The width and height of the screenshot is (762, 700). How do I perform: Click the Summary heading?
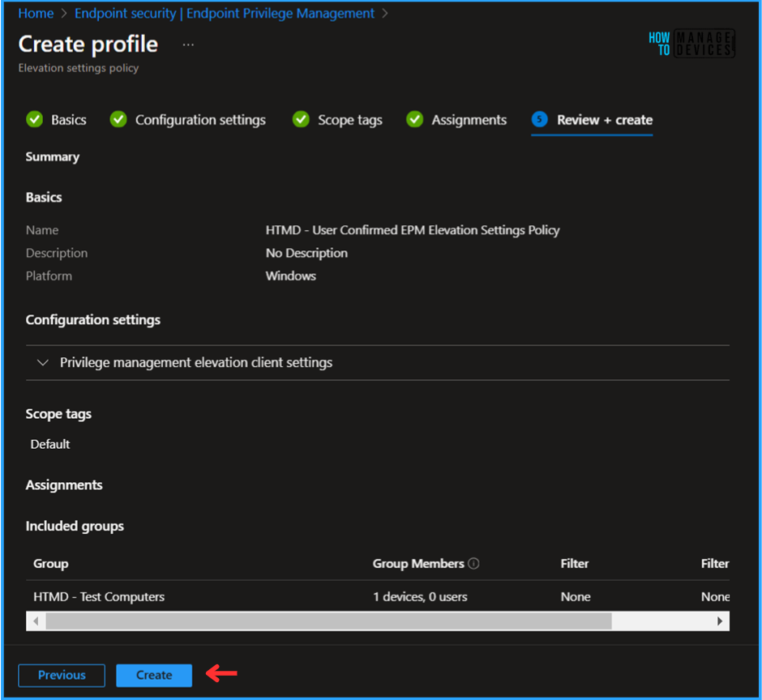pyautogui.click(x=53, y=157)
